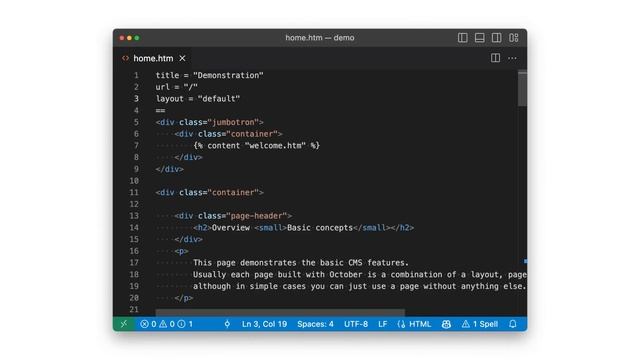
Task: Open customize layout icon in title bar
Action: tap(513, 38)
